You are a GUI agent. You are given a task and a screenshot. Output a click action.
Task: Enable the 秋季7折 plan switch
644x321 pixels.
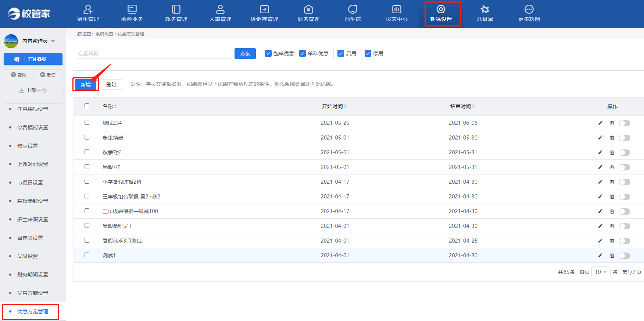coord(625,152)
